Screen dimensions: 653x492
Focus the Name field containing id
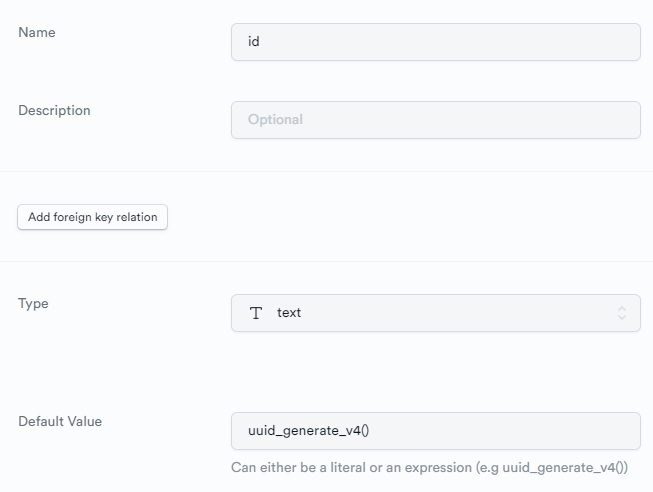click(436, 42)
